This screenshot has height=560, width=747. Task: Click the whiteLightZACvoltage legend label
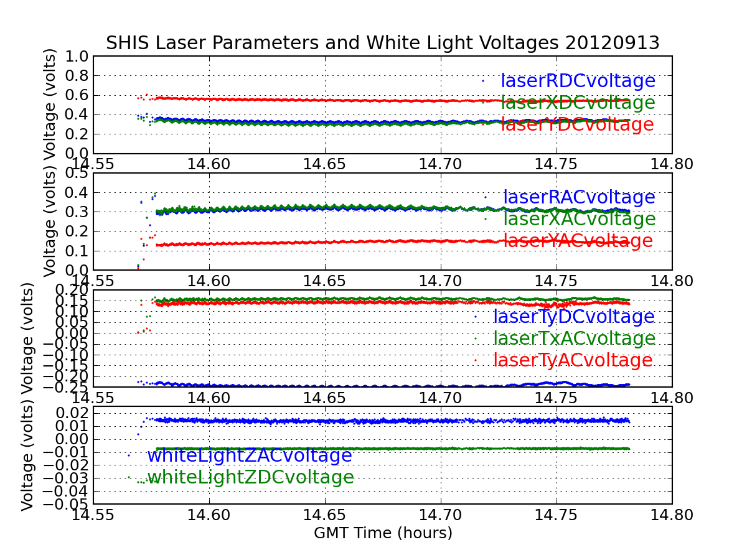click(x=249, y=455)
